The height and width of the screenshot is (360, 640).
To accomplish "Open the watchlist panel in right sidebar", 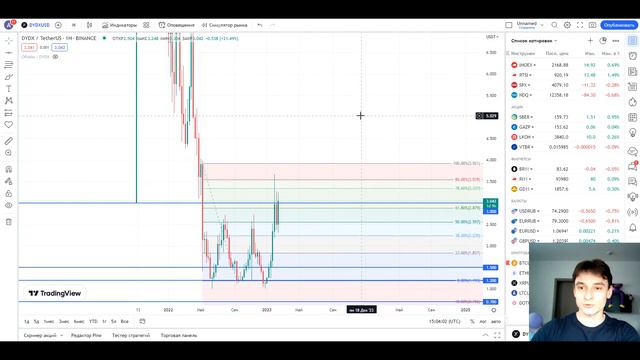I will pyautogui.click(x=632, y=40).
